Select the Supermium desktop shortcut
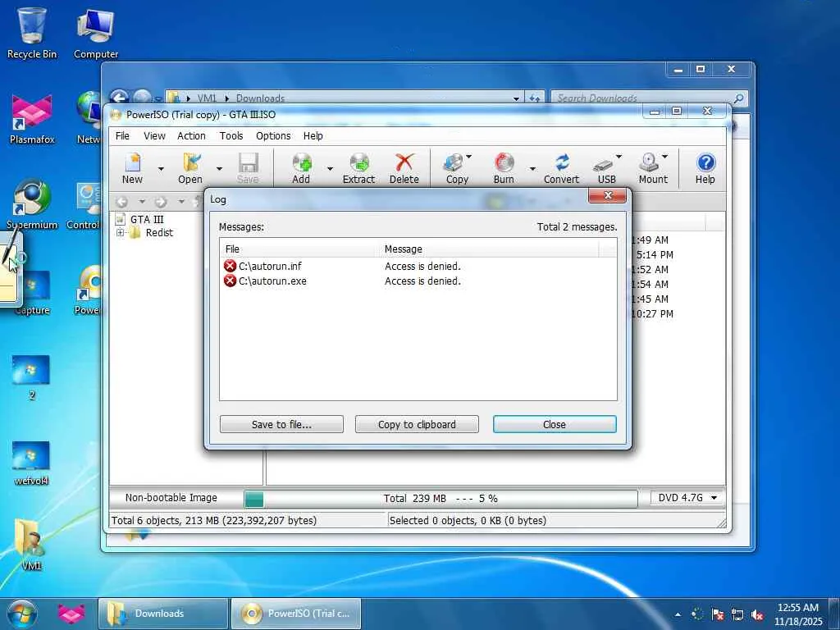This screenshot has height=630, width=840. 32,204
